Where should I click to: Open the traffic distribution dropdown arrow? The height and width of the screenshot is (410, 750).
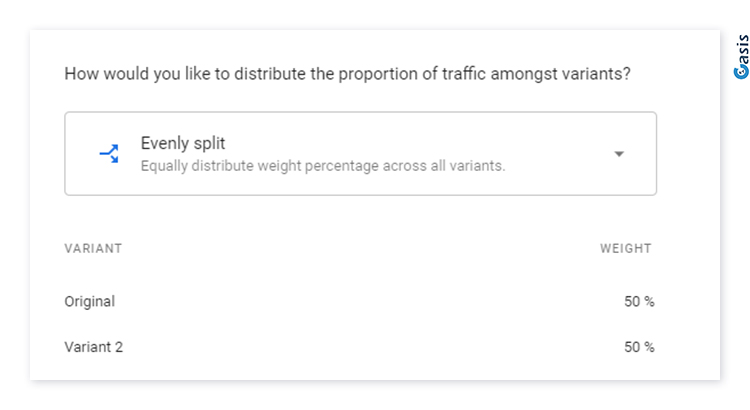tap(619, 154)
